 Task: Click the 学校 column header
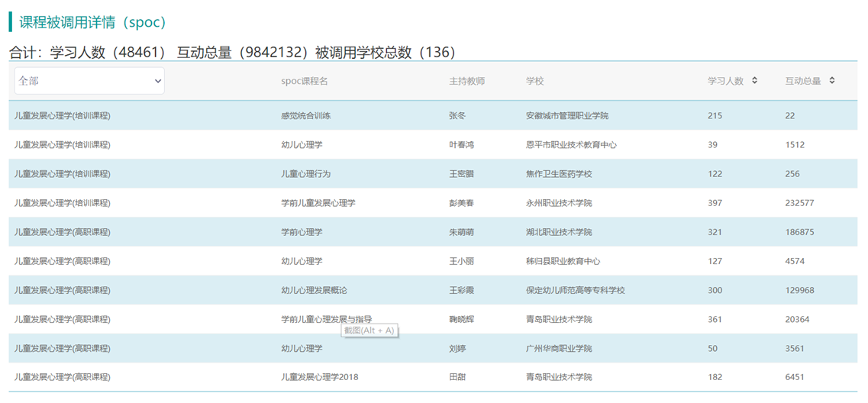click(534, 81)
